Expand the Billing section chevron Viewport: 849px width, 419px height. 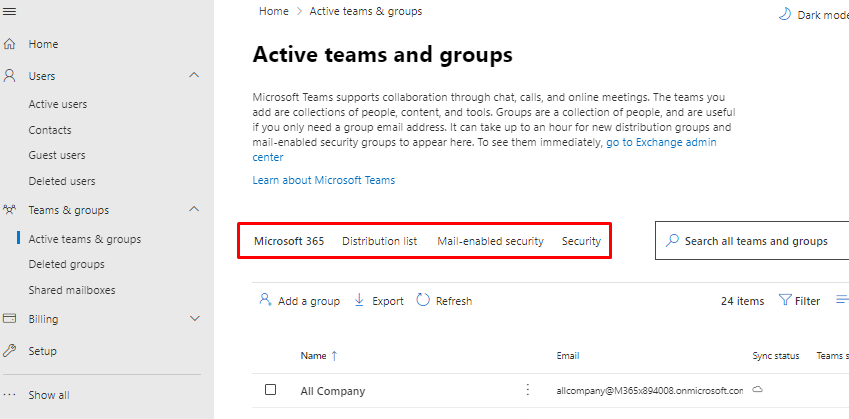click(x=194, y=319)
